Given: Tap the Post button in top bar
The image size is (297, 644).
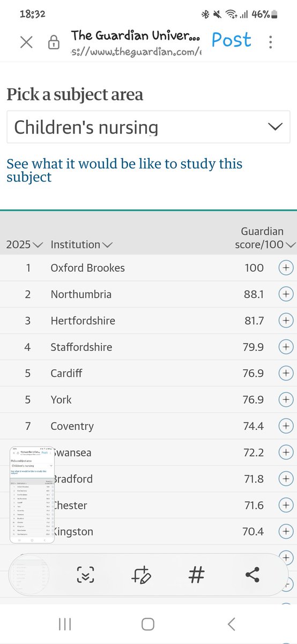Looking at the screenshot, I should click(231, 40).
